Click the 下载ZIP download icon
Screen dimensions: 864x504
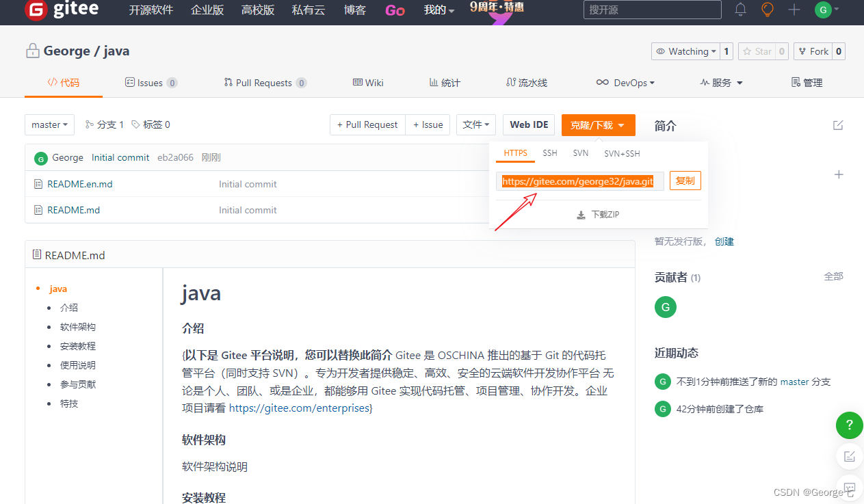pos(580,213)
